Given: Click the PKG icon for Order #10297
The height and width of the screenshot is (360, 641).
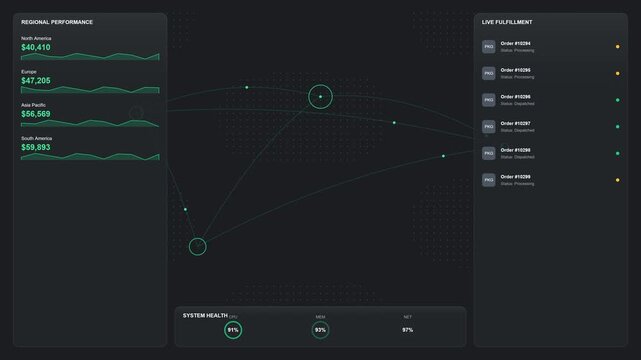Looking at the screenshot, I should coord(489,127).
